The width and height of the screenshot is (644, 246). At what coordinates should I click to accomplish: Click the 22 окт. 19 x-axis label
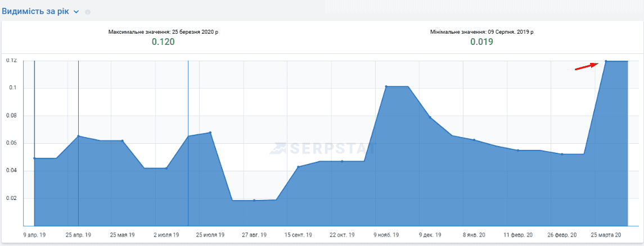pyautogui.click(x=342, y=235)
